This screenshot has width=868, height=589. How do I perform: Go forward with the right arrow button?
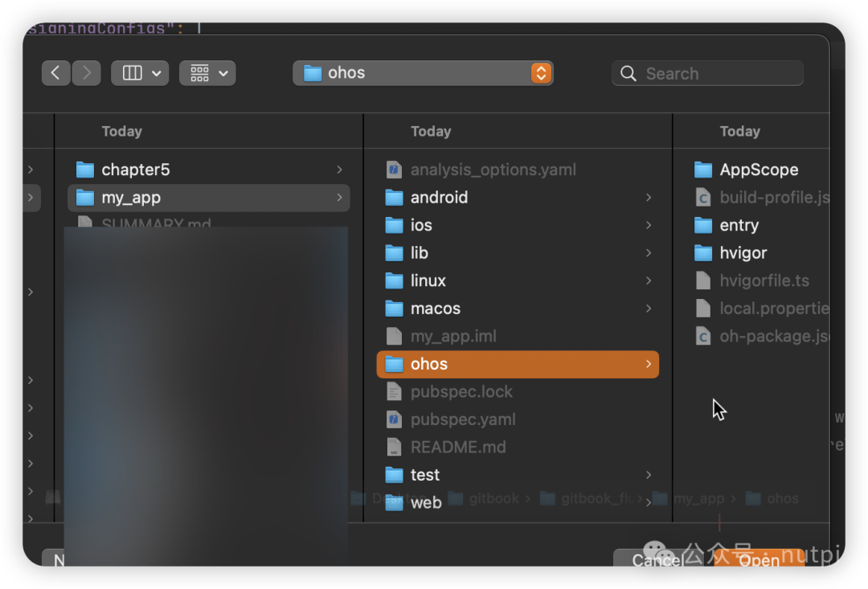[x=86, y=73]
